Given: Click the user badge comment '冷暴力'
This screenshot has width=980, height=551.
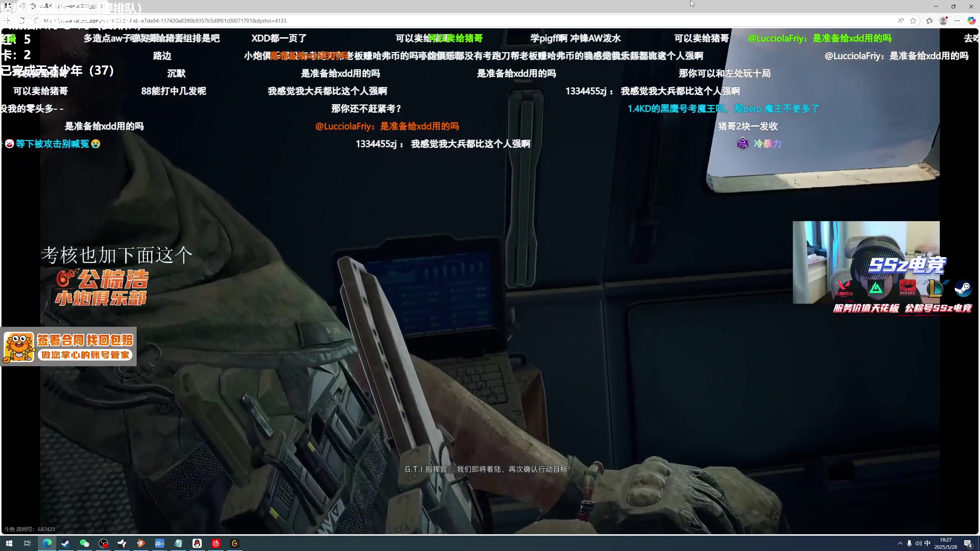Looking at the screenshot, I should pos(758,144).
